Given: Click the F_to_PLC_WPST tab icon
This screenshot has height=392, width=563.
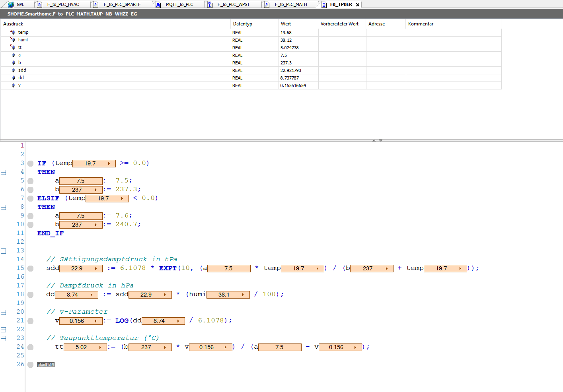Looking at the screenshot, I should coord(210,5).
